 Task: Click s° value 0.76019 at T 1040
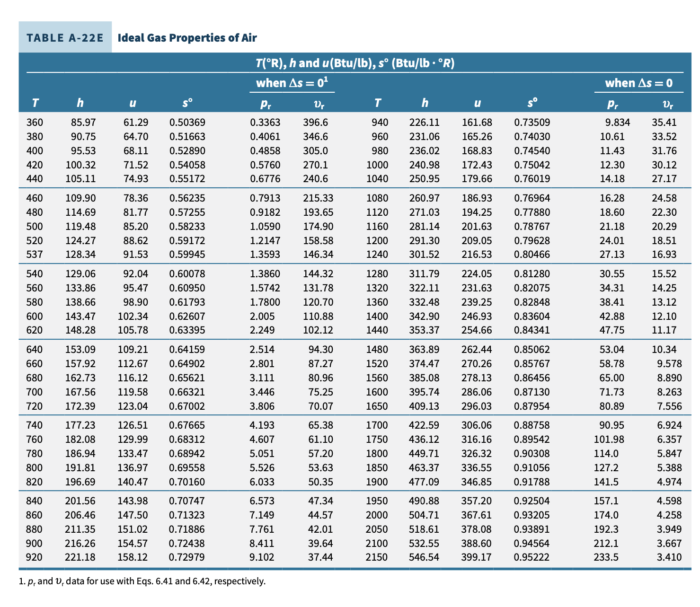click(x=532, y=179)
